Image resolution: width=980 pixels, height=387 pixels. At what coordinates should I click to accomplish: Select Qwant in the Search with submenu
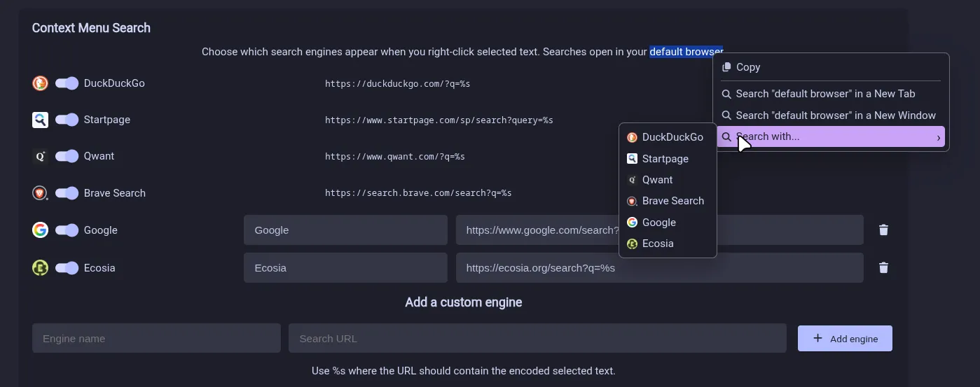(x=668, y=180)
